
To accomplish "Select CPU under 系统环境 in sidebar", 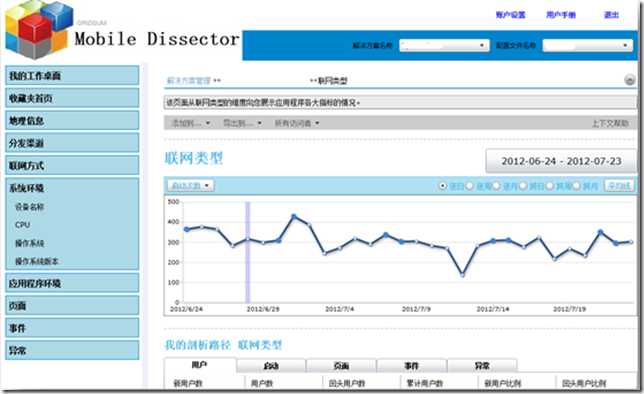I will [x=23, y=225].
